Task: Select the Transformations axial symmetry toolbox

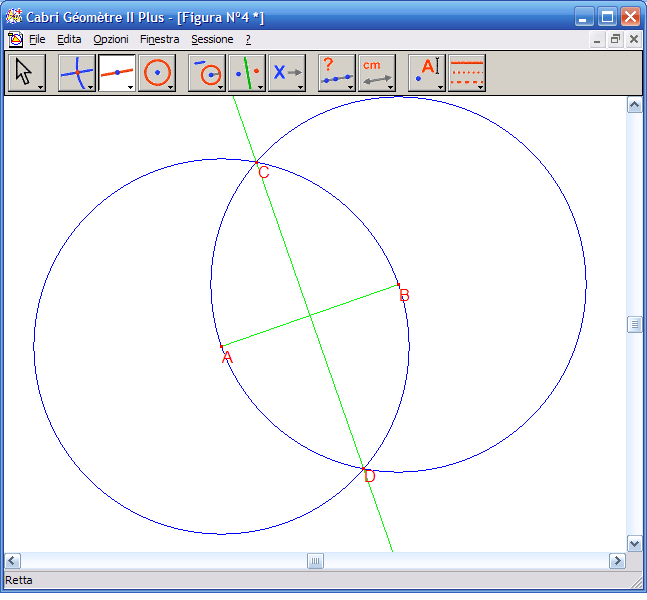Action: coord(247,73)
